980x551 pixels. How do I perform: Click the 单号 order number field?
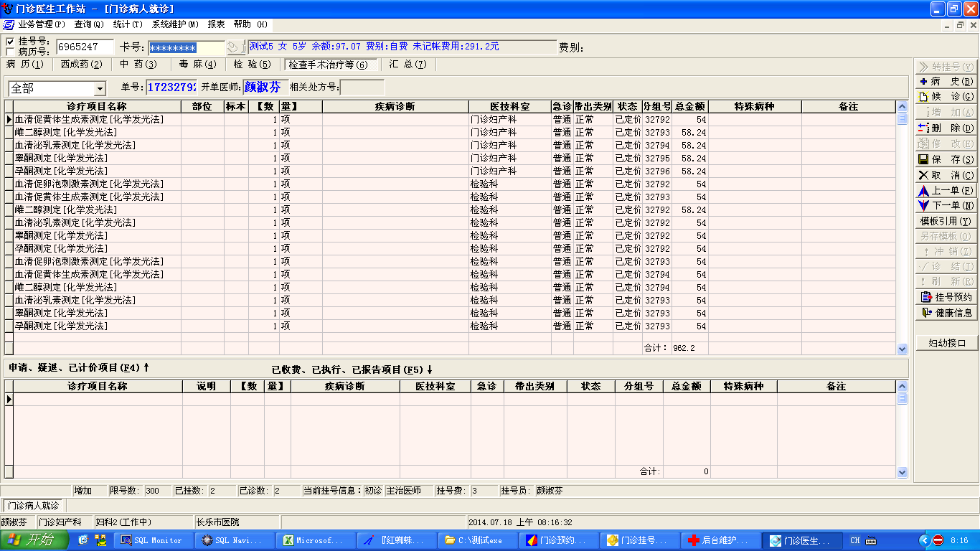coord(171,88)
